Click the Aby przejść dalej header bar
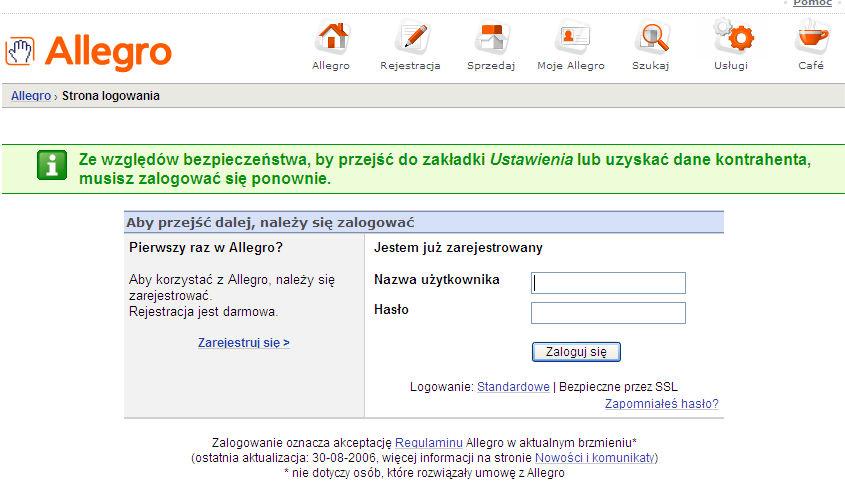Screen dimensions: 845x490 pyautogui.click(x=424, y=222)
